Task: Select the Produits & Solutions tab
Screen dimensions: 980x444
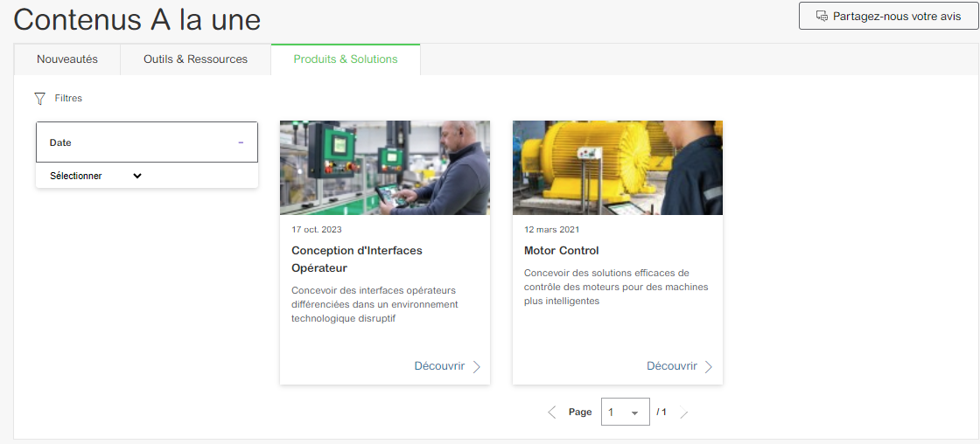Action: [x=346, y=59]
